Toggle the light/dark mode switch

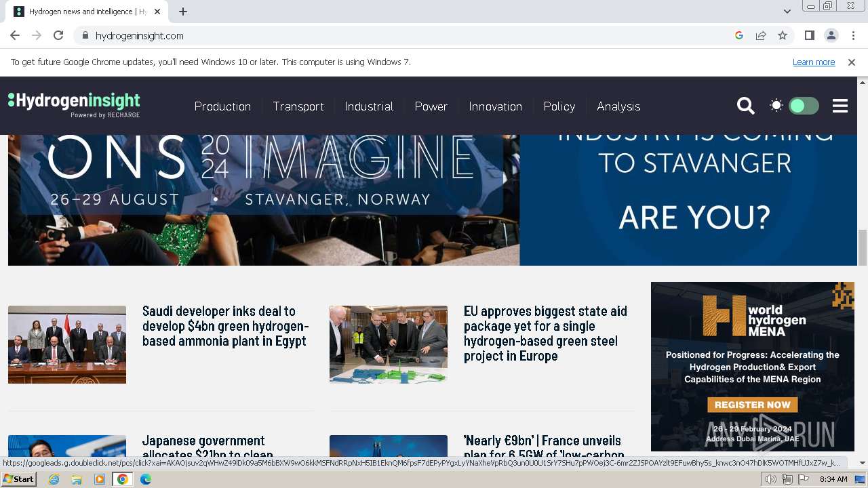coord(804,106)
